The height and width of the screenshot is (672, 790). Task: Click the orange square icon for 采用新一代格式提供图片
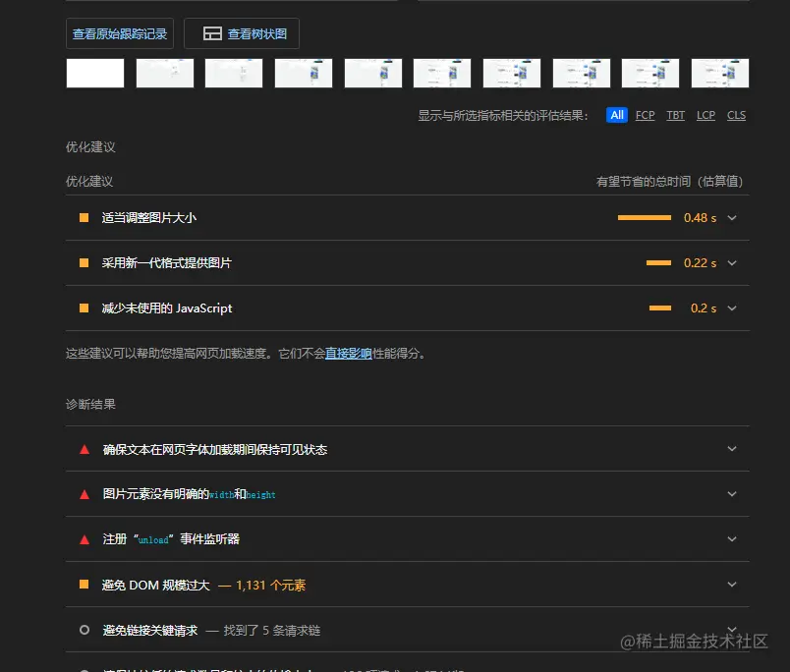click(85, 263)
